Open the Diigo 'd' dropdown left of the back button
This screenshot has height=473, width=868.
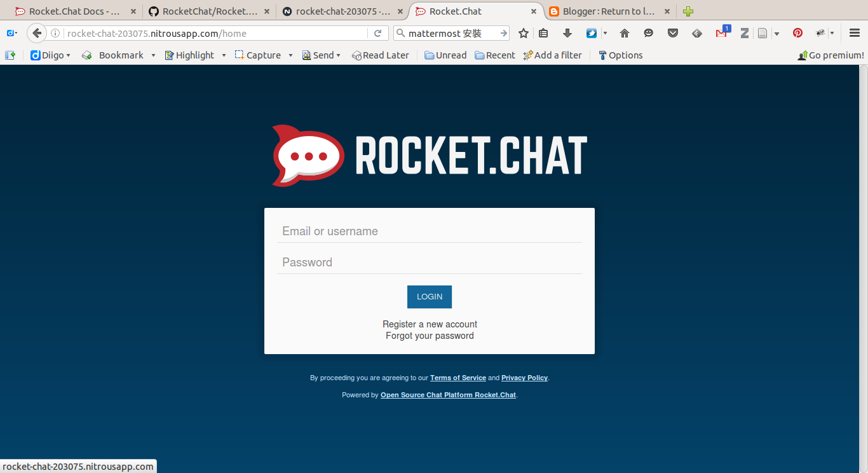tap(12, 34)
